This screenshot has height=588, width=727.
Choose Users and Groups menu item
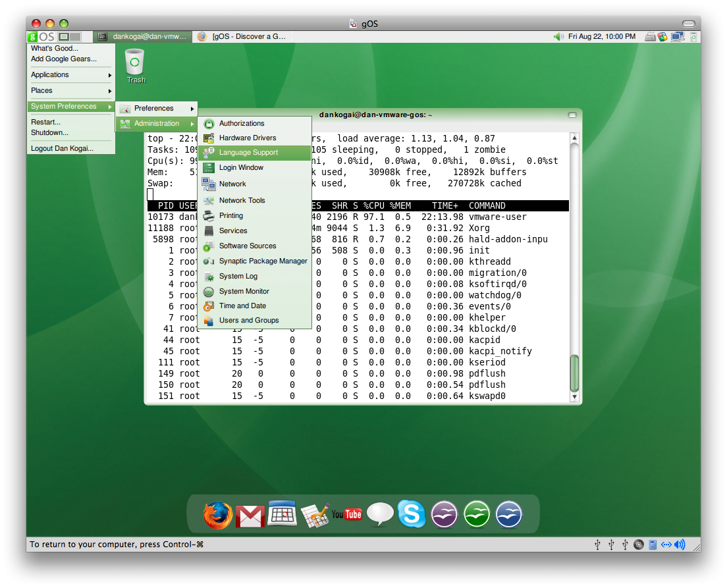click(x=248, y=321)
